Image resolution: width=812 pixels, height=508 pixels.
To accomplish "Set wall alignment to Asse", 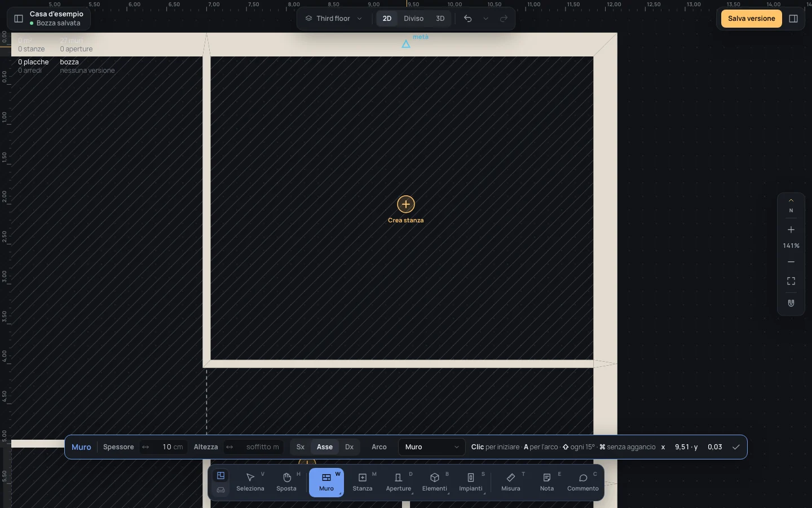I will coord(325,447).
